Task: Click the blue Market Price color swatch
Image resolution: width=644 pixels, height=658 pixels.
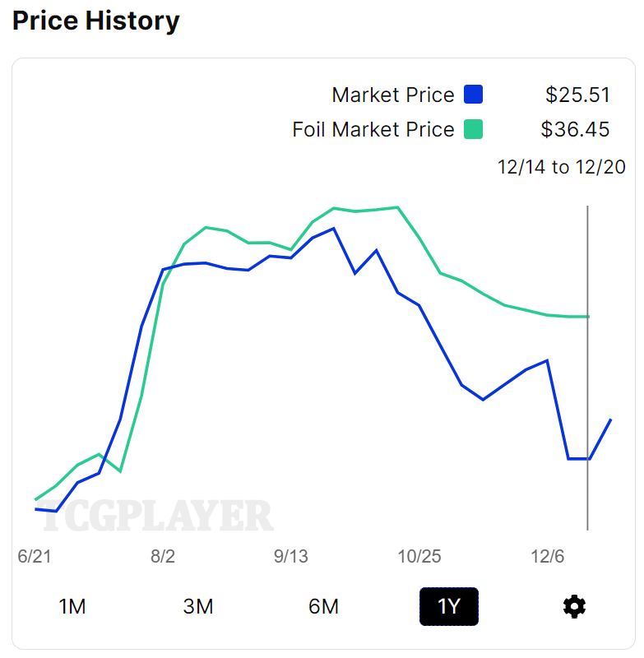Action: click(x=473, y=95)
